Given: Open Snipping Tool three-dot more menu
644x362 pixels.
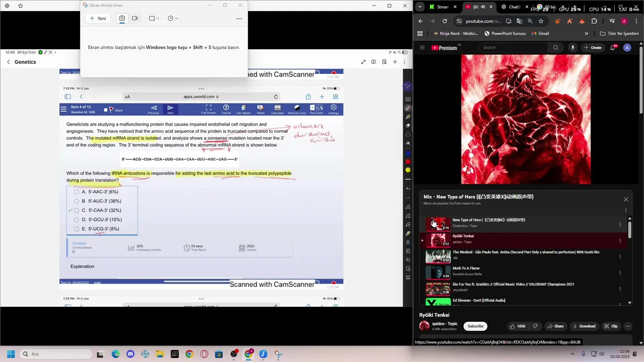Looking at the screenshot, I should click(x=239, y=19).
